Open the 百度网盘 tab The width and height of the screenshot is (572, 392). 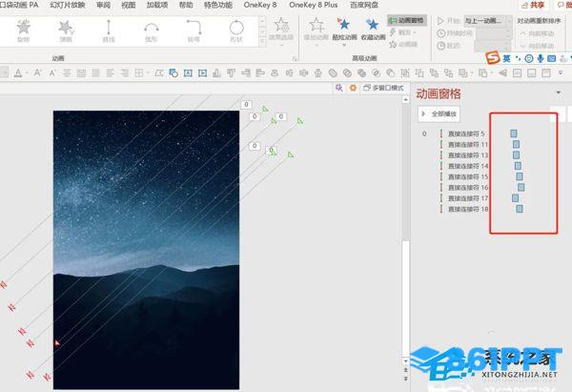coord(364,5)
